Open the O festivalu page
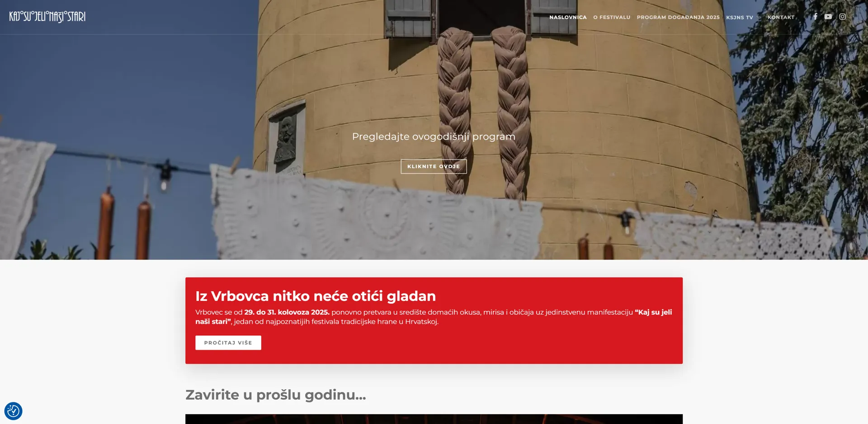 611,17
